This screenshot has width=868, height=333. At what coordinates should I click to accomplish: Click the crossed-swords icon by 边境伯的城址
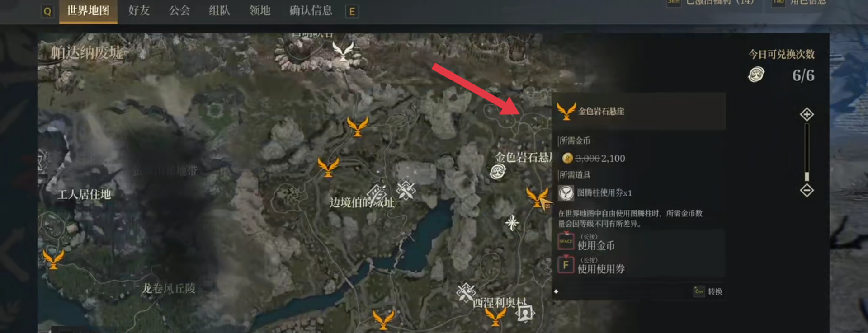(406, 190)
